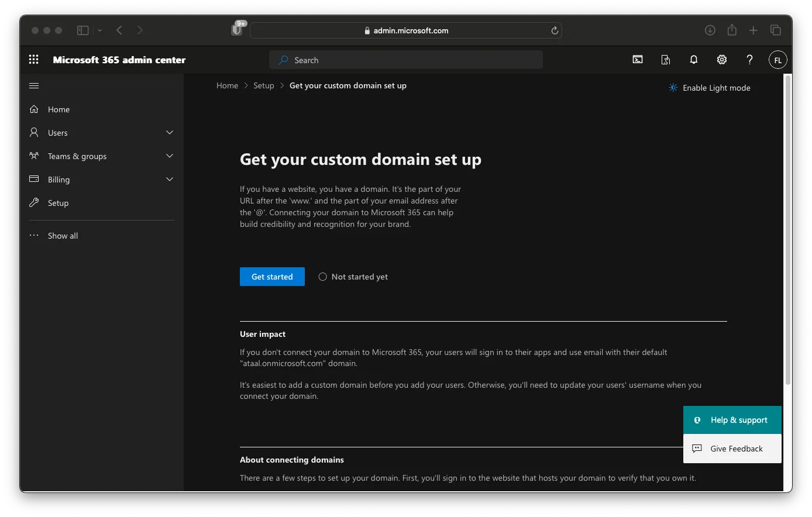Show Safari tab overview icon
This screenshot has height=517, width=812.
pyautogui.click(x=776, y=30)
